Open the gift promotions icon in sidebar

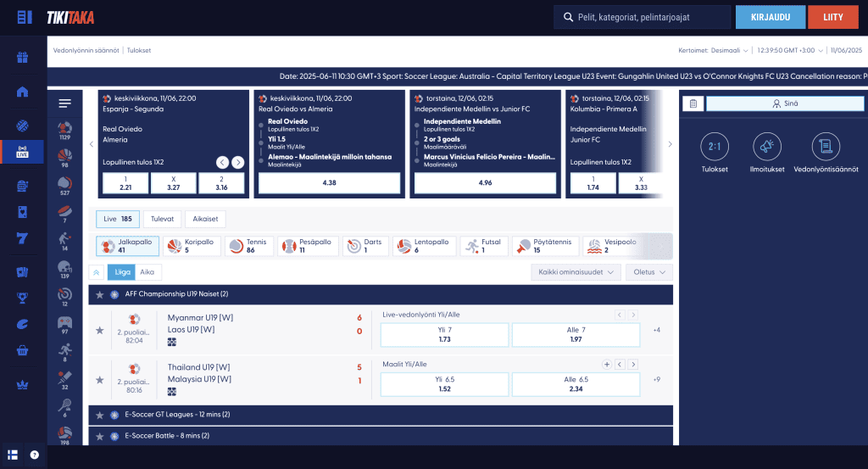coord(22,57)
